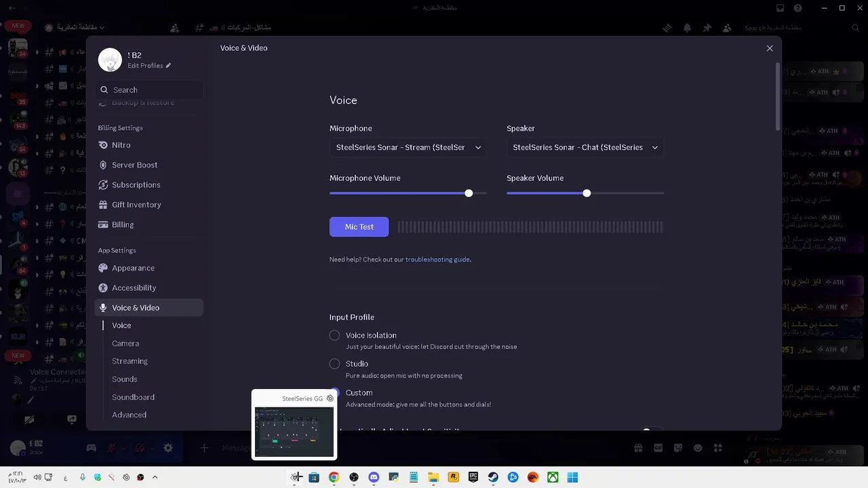Open File Explorer from the taskbar
This screenshot has width=868, height=488.
click(x=433, y=477)
